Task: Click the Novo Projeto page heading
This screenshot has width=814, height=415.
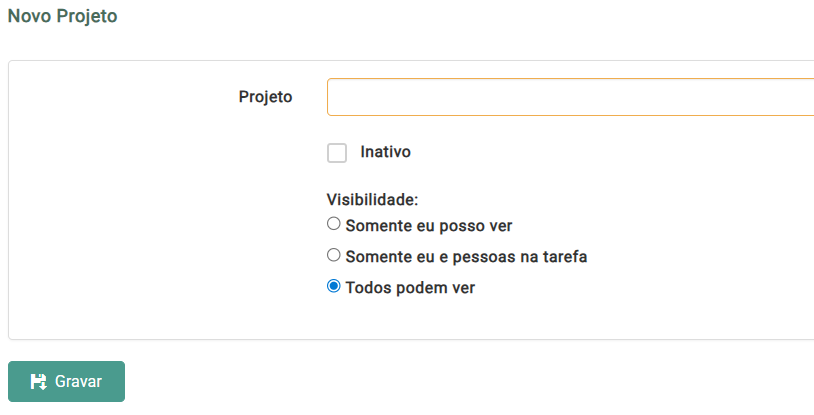Action: [63, 17]
